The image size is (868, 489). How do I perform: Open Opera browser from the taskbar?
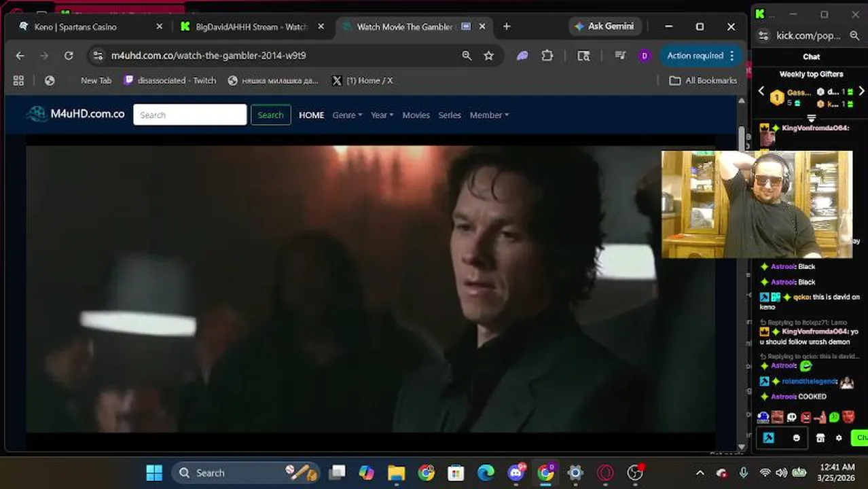(x=605, y=473)
